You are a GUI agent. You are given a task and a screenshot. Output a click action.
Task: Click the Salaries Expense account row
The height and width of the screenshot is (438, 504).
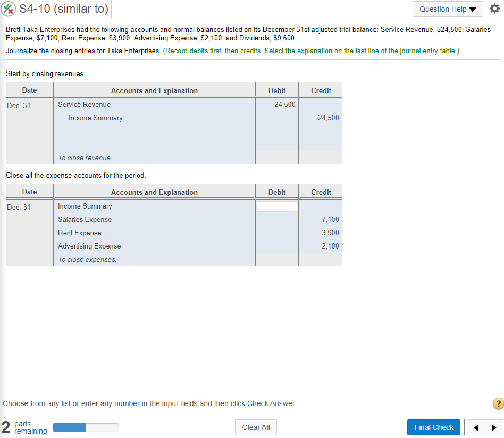click(85, 219)
